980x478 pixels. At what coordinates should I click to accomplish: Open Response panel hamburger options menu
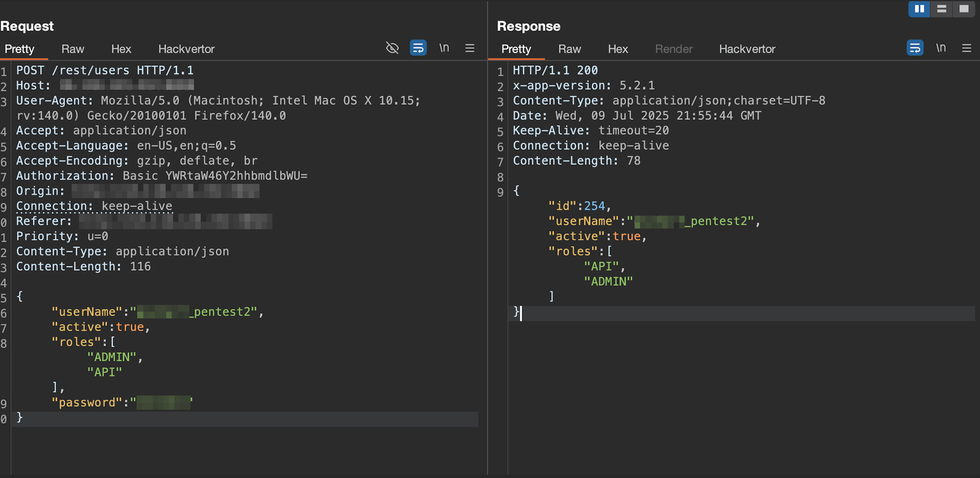966,48
